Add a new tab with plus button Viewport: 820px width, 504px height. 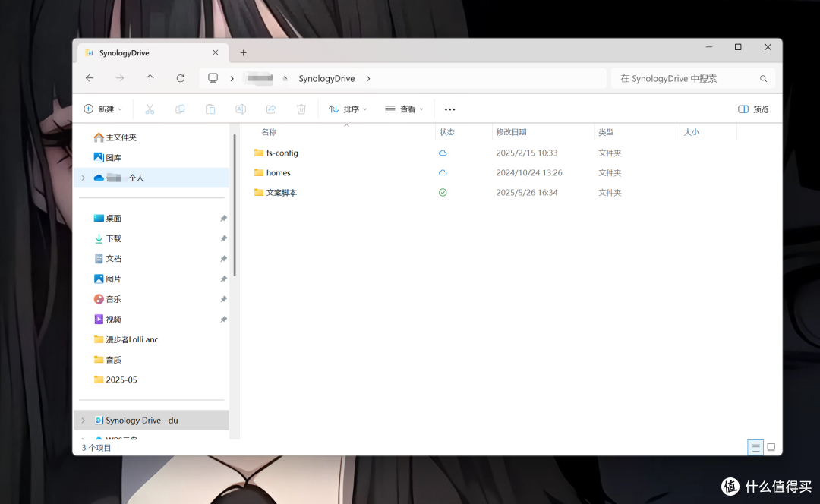[x=243, y=53]
